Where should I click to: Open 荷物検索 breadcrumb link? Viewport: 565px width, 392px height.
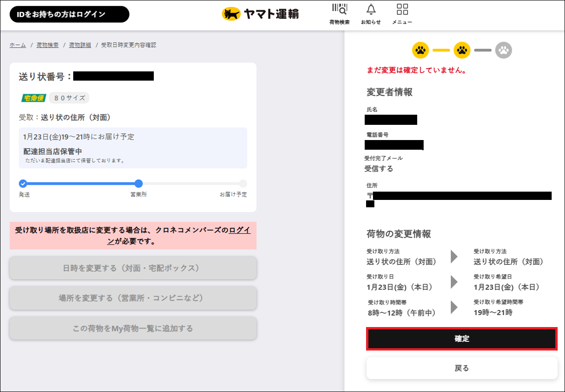click(x=47, y=45)
